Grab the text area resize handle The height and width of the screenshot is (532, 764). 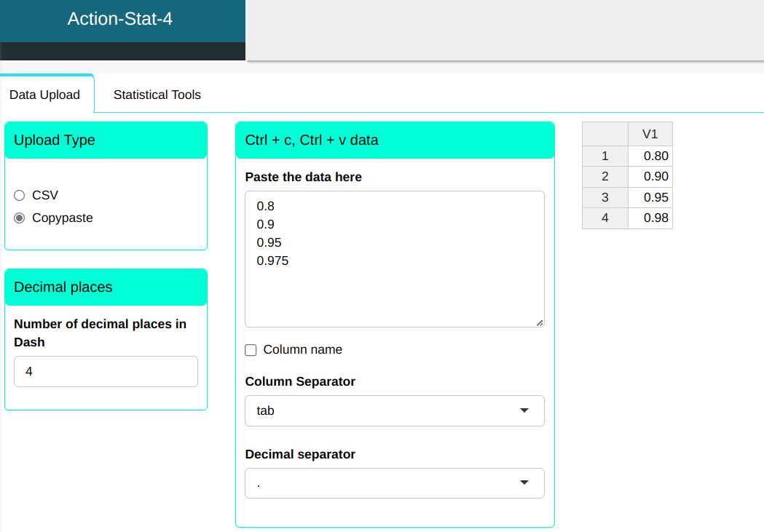[540, 322]
